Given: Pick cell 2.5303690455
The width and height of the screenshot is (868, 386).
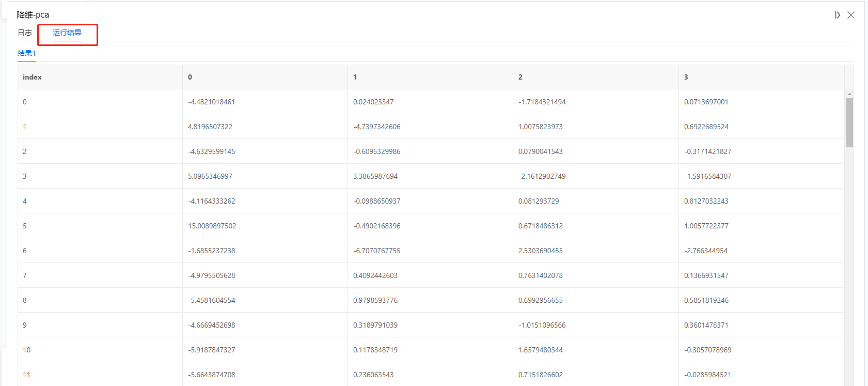Looking at the screenshot, I should click(541, 251).
